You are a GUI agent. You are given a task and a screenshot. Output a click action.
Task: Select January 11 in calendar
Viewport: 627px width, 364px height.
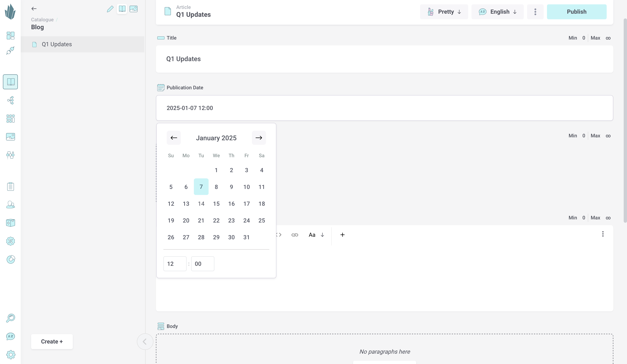point(261,187)
